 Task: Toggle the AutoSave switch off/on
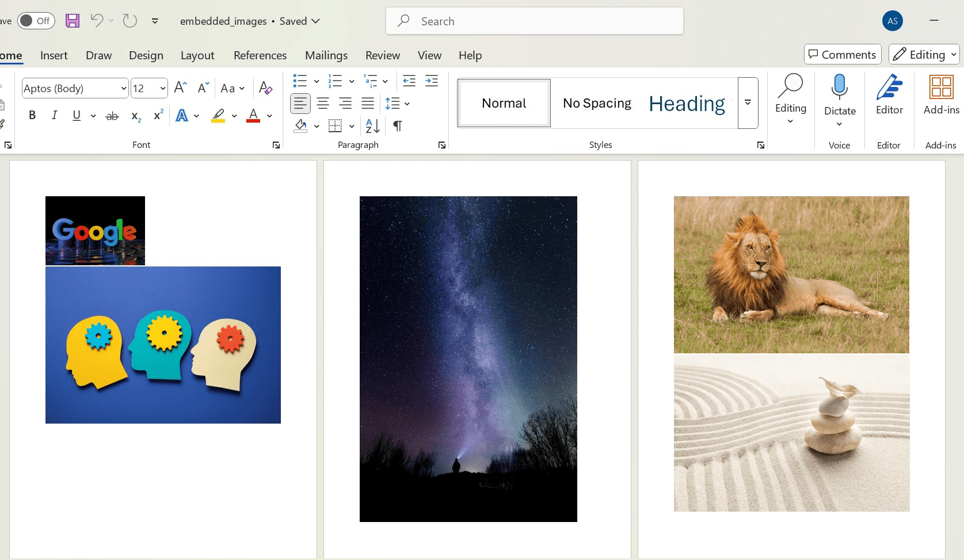point(36,21)
